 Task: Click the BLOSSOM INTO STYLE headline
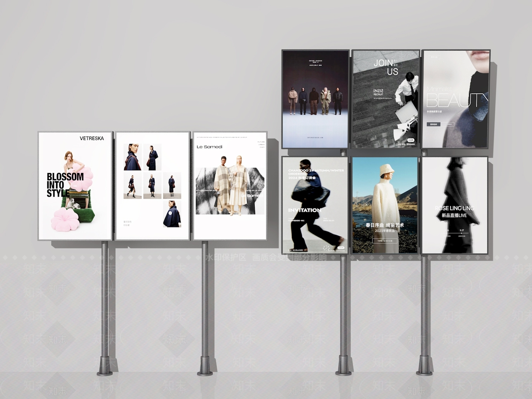click(64, 185)
